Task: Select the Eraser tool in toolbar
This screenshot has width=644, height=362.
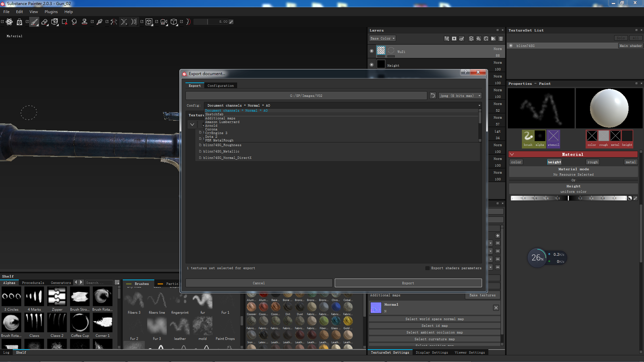Action: pyautogui.click(x=44, y=22)
